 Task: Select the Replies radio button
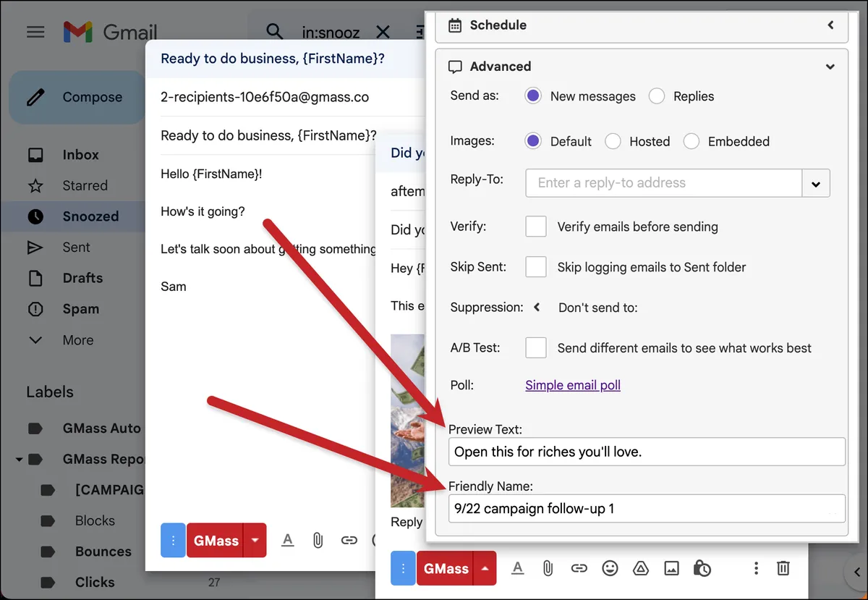657,96
